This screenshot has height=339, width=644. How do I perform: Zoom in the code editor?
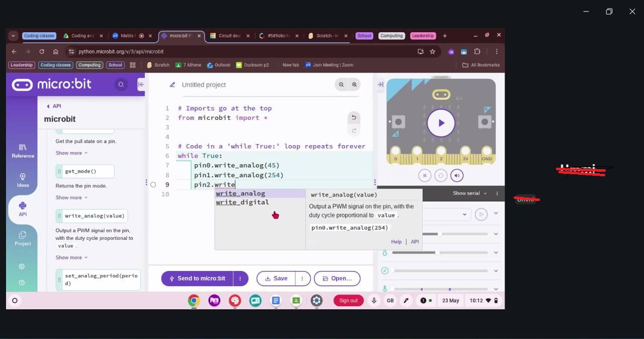(x=354, y=85)
